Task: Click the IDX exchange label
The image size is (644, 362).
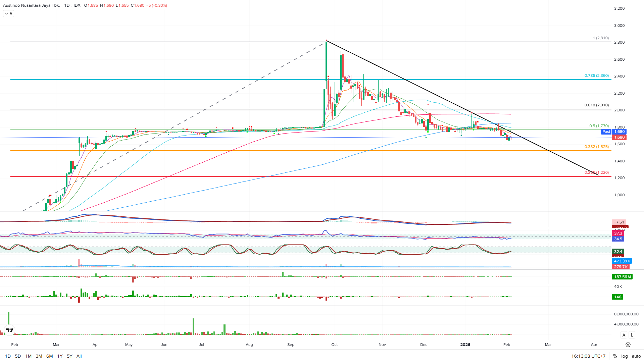Action: tap(77, 5)
